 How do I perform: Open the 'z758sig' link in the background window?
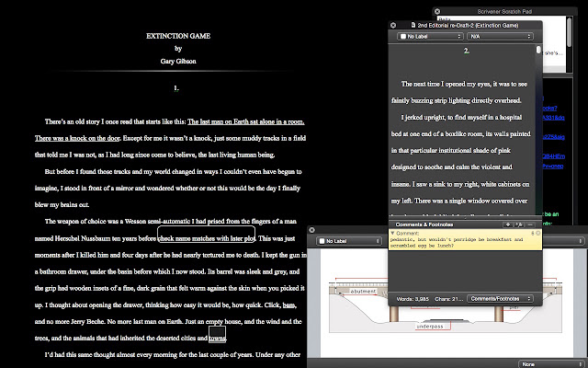pyautogui.click(x=553, y=137)
